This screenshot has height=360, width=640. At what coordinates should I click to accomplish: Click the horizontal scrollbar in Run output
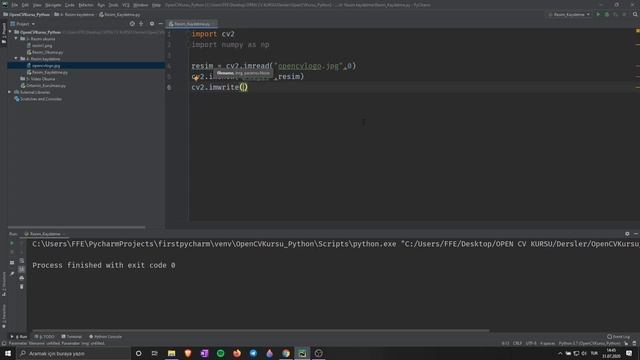point(260,331)
